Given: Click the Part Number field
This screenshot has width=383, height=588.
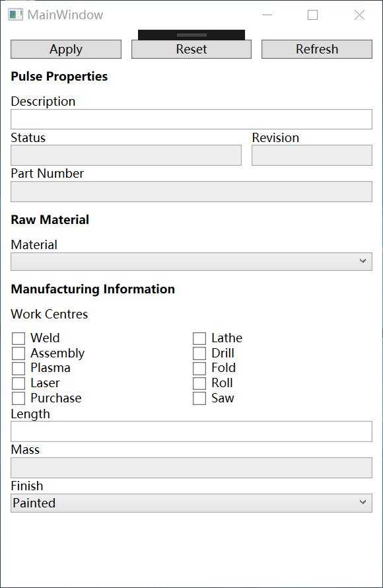Looking at the screenshot, I should click(x=191, y=192).
